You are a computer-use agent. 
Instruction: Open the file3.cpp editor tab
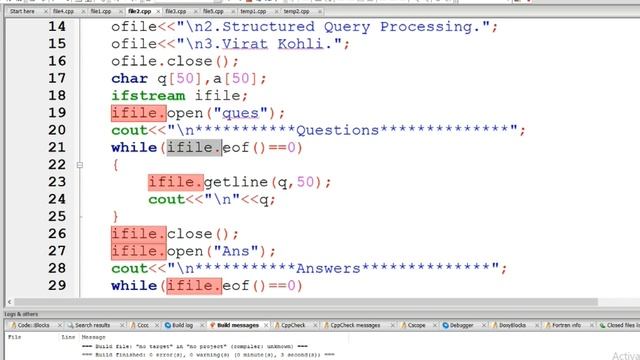176,11
